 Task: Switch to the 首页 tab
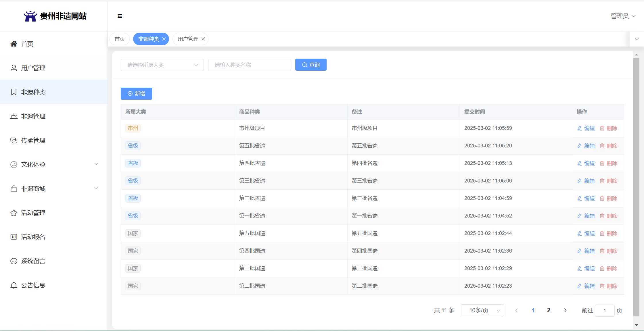[x=120, y=39]
